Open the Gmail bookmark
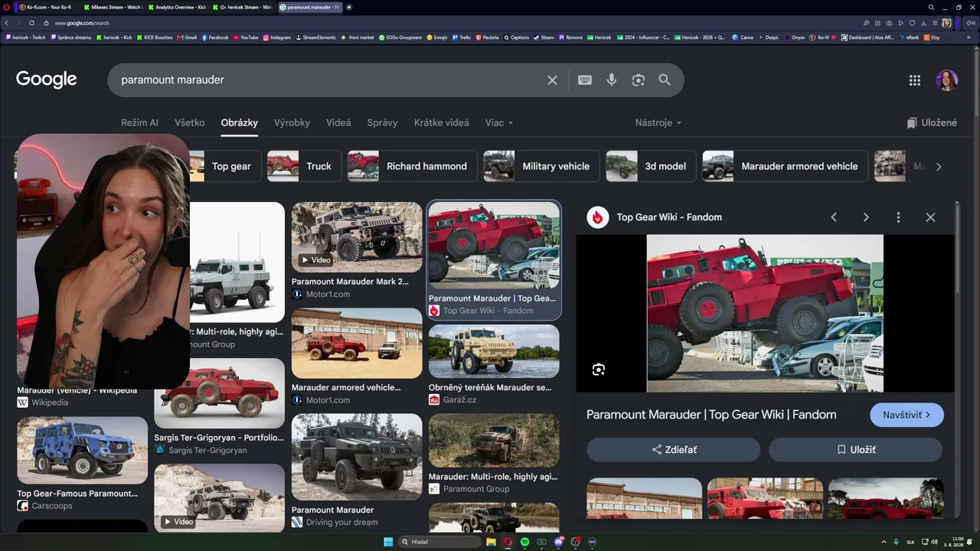The width and height of the screenshot is (980, 551). pyautogui.click(x=187, y=37)
